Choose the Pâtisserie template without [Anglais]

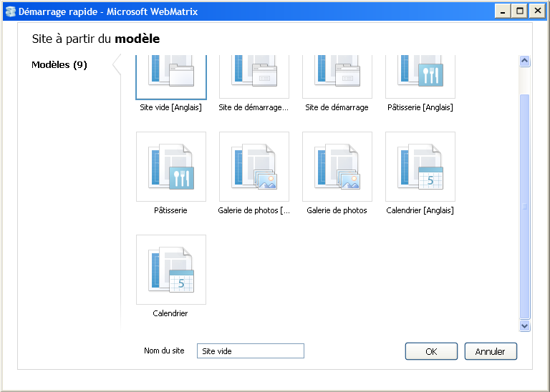click(x=171, y=167)
